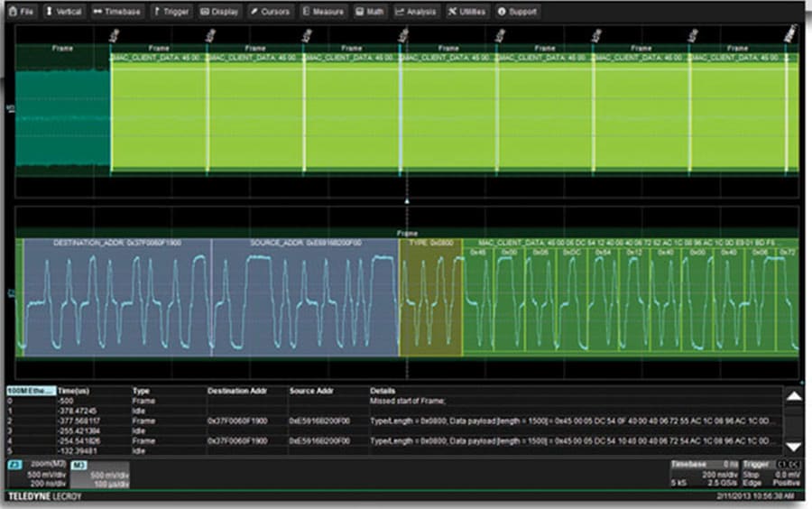Open the Analysis menu
The height and width of the screenshot is (509, 812).
(416, 12)
